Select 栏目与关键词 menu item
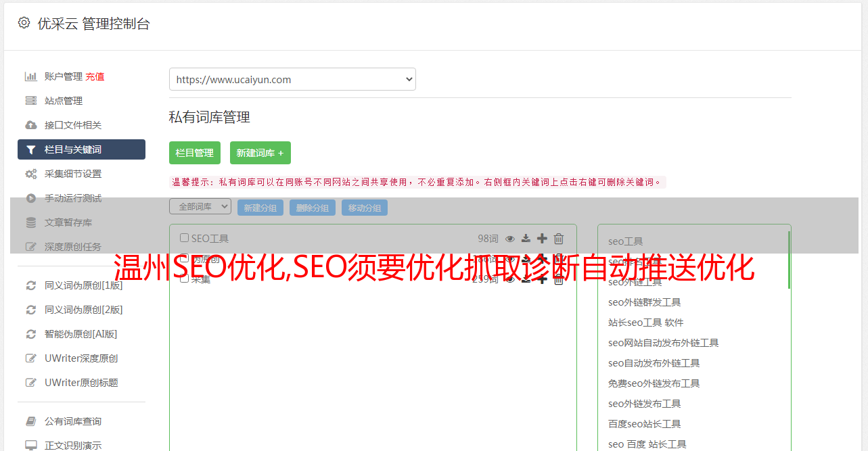The height and width of the screenshot is (451, 868). pos(81,149)
